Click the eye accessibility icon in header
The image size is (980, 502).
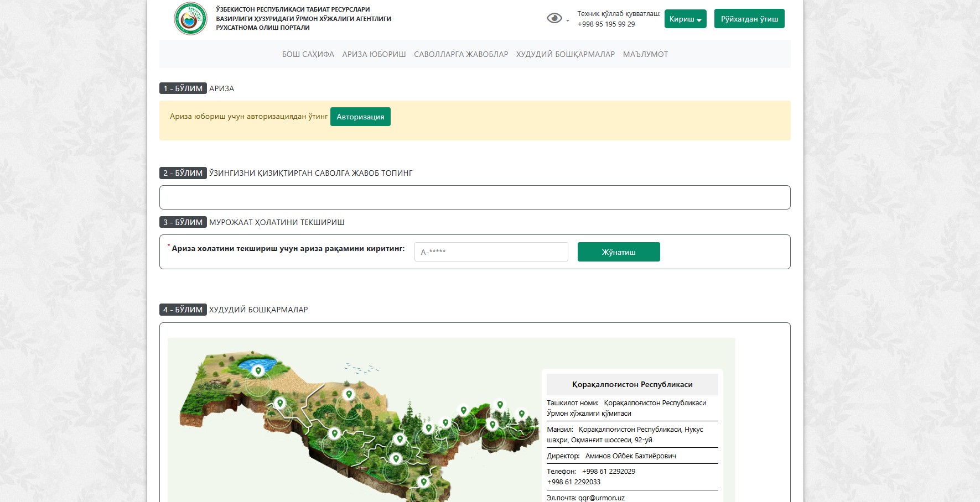554,18
